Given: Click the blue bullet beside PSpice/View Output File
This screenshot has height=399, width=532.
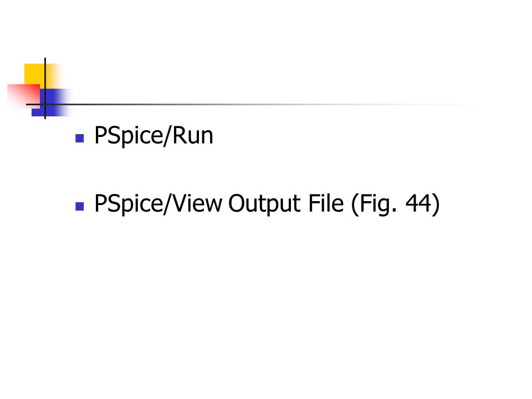Looking at the screenshot, I should (79, 206).
